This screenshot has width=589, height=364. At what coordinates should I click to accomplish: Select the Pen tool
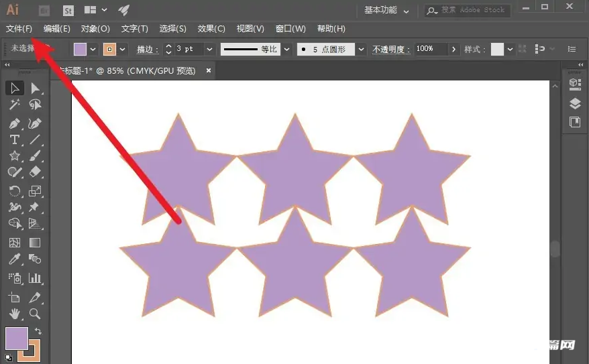(x=15, y=123)
